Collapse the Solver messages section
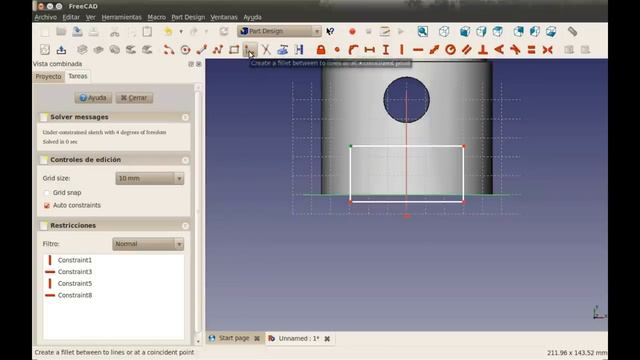This screenshot has height=360, width=640. pos(185,118)
